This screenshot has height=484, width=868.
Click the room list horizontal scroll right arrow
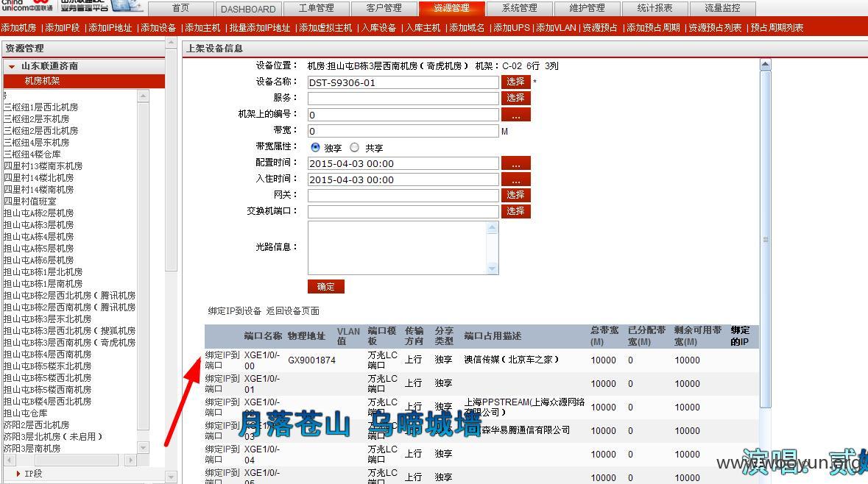click(x=130, y=460)
